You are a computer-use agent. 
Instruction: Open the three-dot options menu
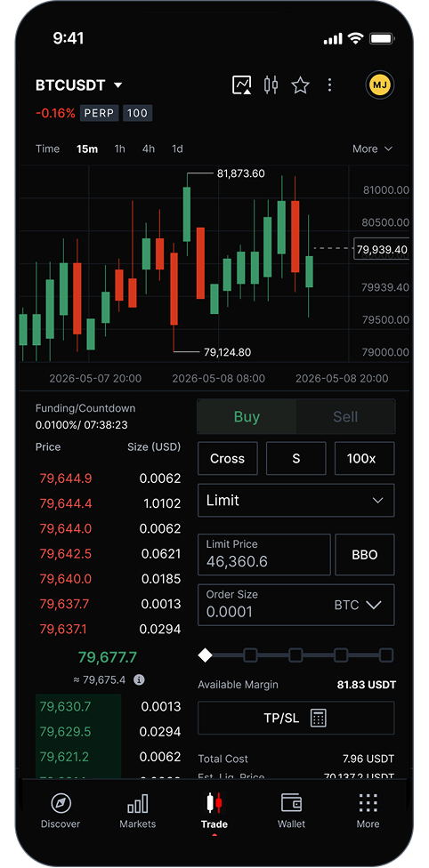pos(330,85)
